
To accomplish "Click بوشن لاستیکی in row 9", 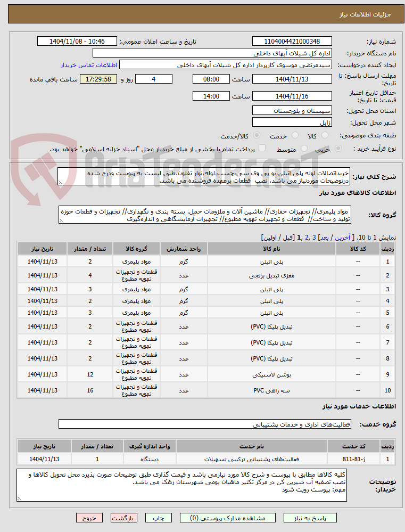I will [x=272, y=374].
